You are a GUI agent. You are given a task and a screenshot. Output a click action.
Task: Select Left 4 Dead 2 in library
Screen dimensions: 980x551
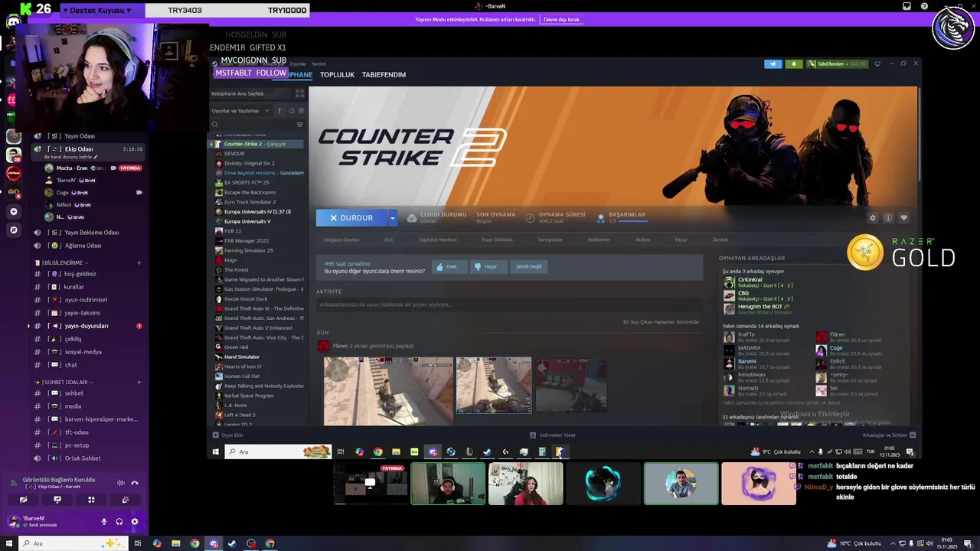point(240,415)
